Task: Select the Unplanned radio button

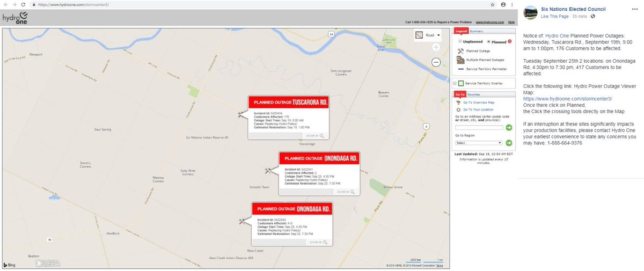Action: pyautogui.click(x=460, y=41)
